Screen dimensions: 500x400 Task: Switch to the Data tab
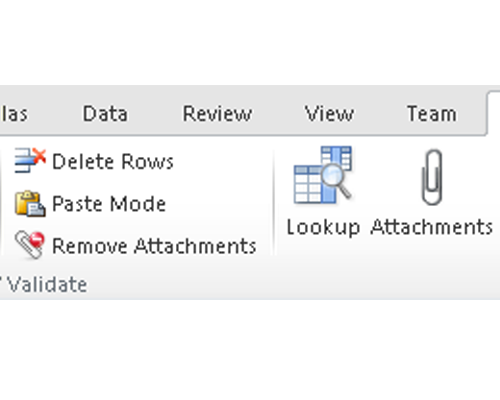[x=105, y=114]
